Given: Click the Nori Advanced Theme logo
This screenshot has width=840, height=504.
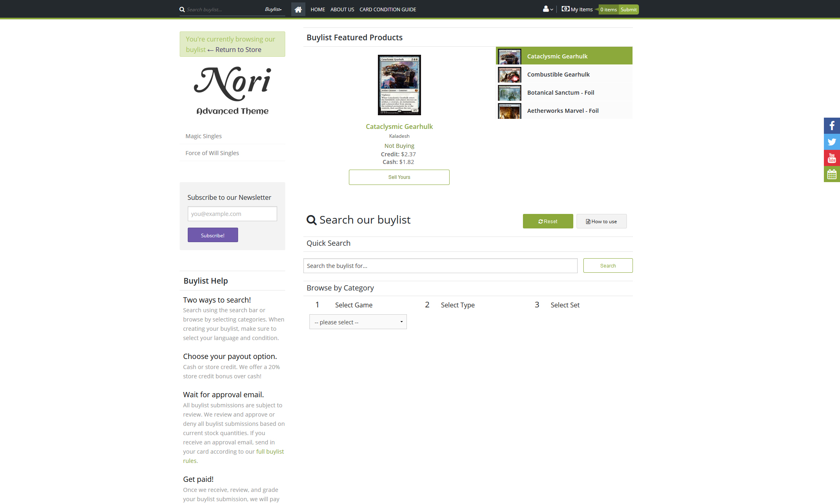Looking at the screenshot, I should (232, 90).
